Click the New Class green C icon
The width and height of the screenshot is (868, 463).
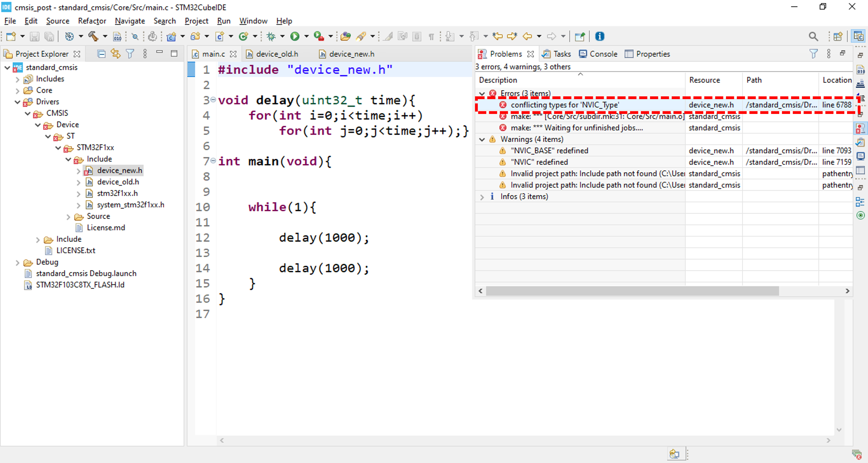click(243, 36)
